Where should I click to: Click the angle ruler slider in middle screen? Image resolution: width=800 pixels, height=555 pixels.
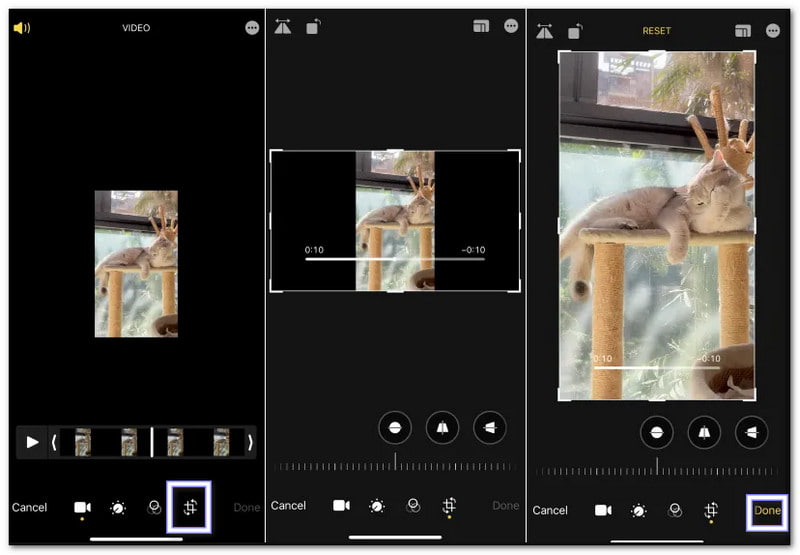[395, 466]
